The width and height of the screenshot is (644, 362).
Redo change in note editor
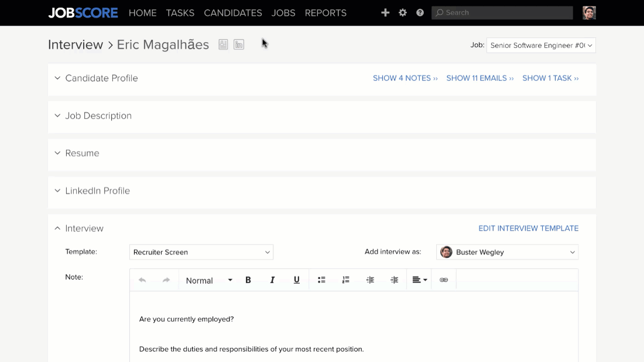click(x=166, y=280)
